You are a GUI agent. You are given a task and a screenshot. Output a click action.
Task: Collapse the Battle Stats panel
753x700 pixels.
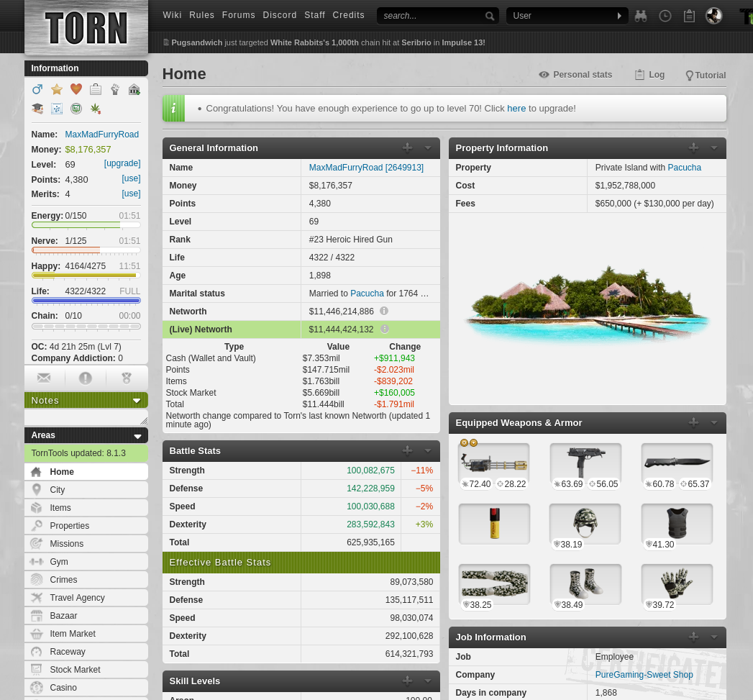pos(427,450)
